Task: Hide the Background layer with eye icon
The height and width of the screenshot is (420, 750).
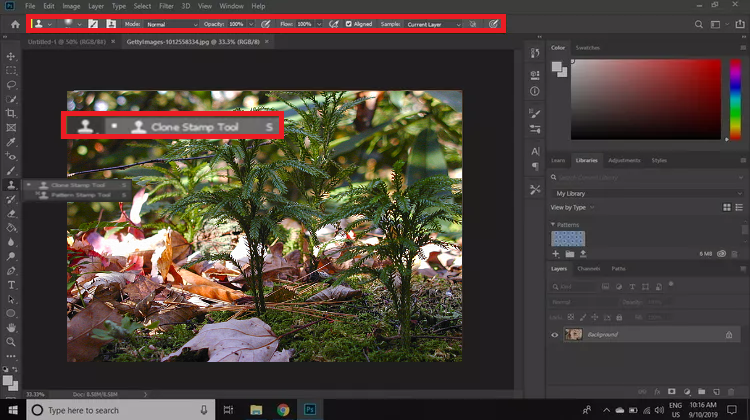Action: point(555,335)
